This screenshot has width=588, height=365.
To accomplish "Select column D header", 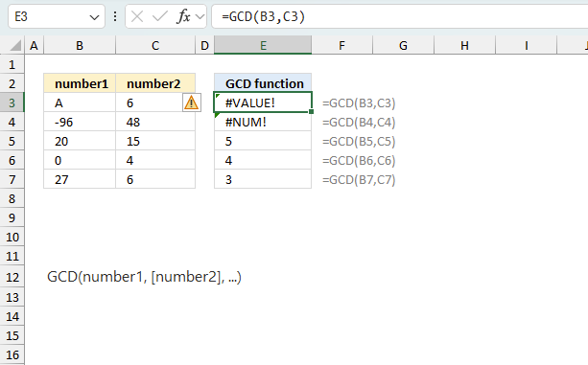I will [204, 46].
